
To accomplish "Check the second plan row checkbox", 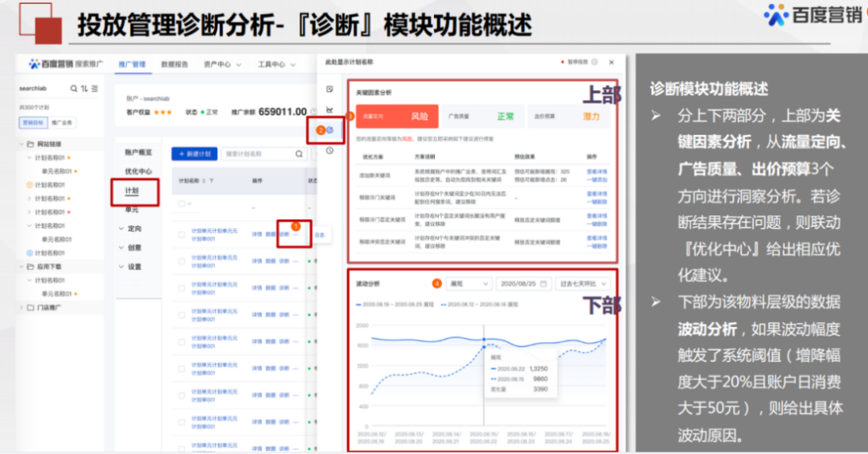I will (x=182, y=262).
